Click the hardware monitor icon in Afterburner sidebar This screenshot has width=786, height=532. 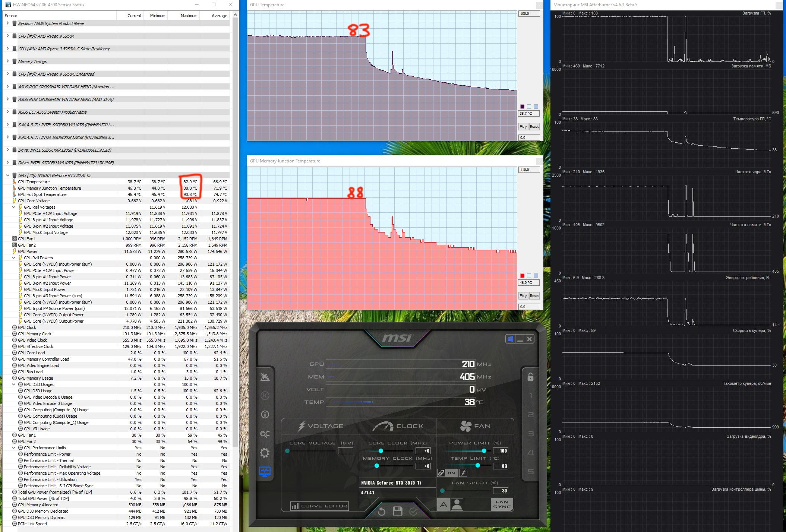point(265,471)
